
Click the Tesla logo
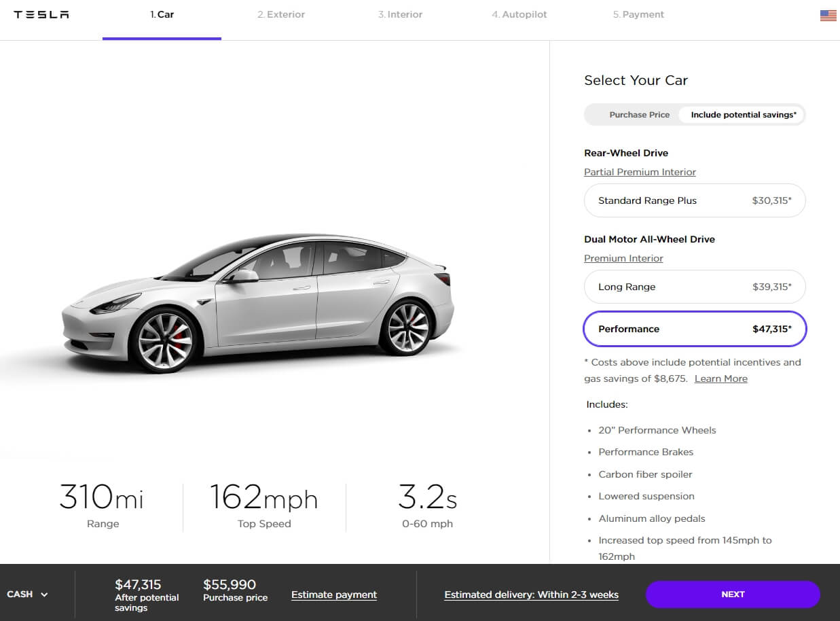pos(41,15)
